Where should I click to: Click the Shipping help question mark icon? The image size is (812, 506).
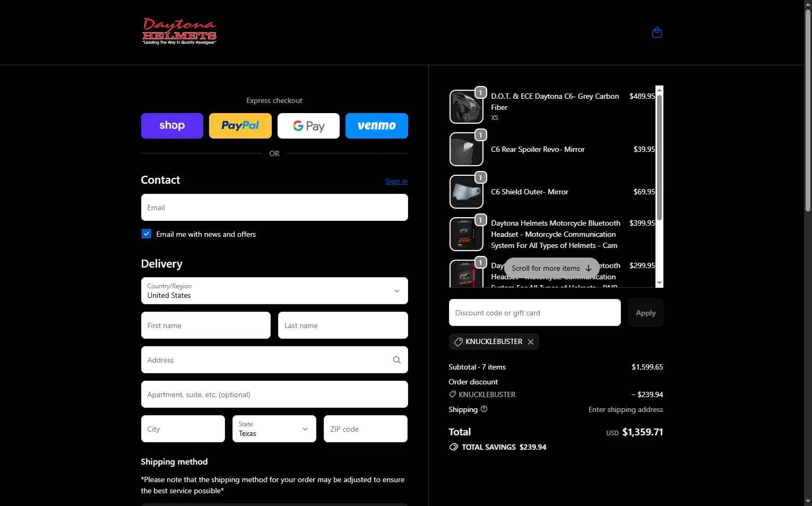(x=483, y=409)
